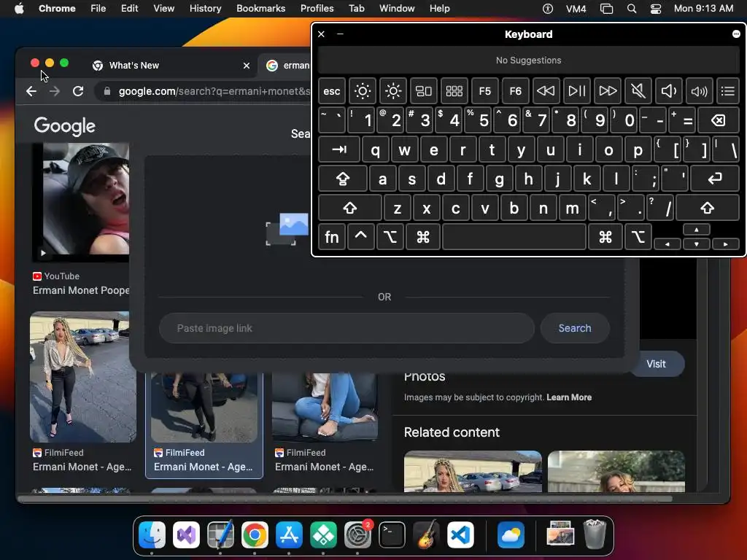Toggle the right shift key
This screenshot has width=747, height=560.
[x=708, y=208]
